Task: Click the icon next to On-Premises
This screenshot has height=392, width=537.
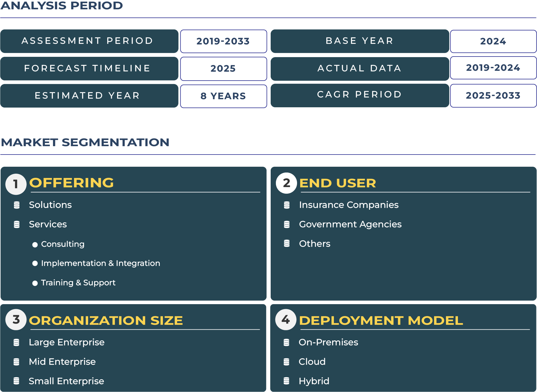Action: click(x=286, y=342)
